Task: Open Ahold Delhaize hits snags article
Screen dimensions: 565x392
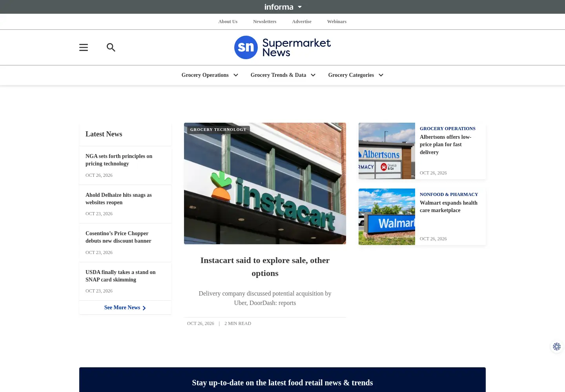Action: tap(118, 199)
